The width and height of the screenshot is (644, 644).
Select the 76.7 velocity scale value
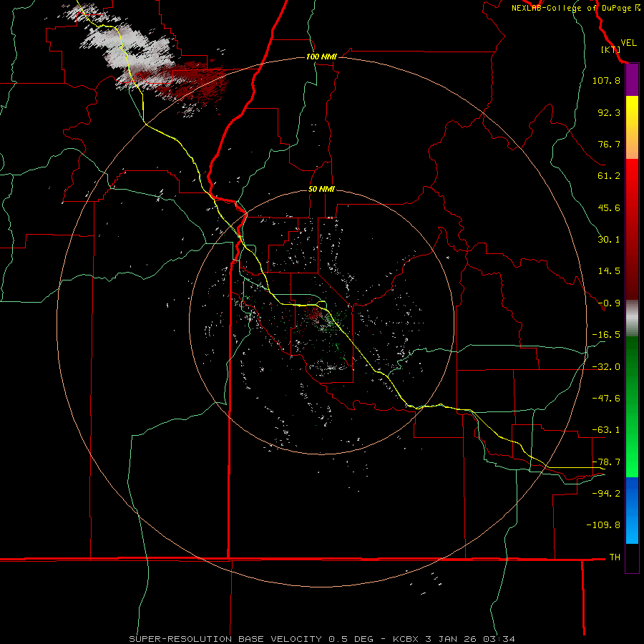pyautogui.click(x=609, y=144)
